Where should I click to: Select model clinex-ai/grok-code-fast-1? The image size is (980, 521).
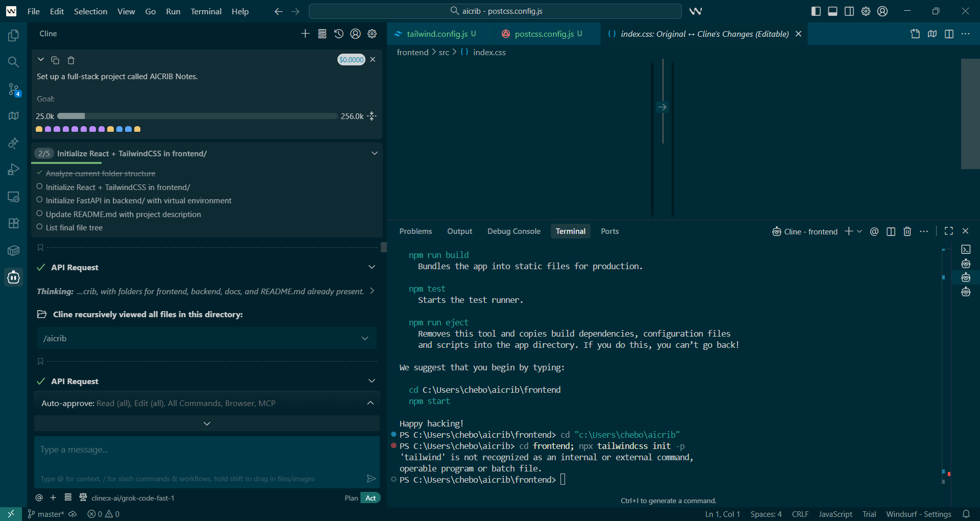coord(133,498)
